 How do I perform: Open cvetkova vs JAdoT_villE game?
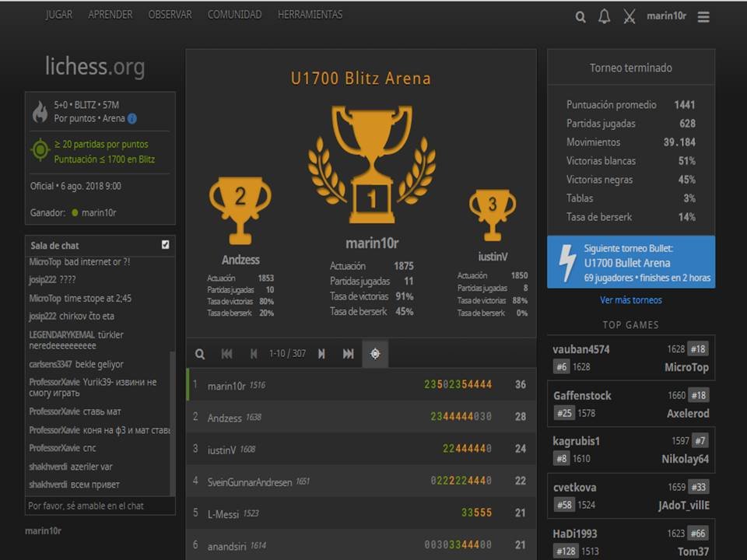[x=631, y=496]
